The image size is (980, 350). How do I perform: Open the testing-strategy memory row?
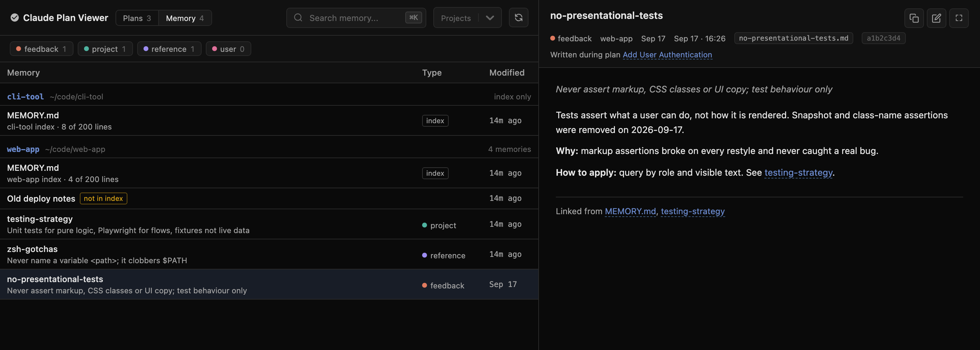click(x=269, y=224)
